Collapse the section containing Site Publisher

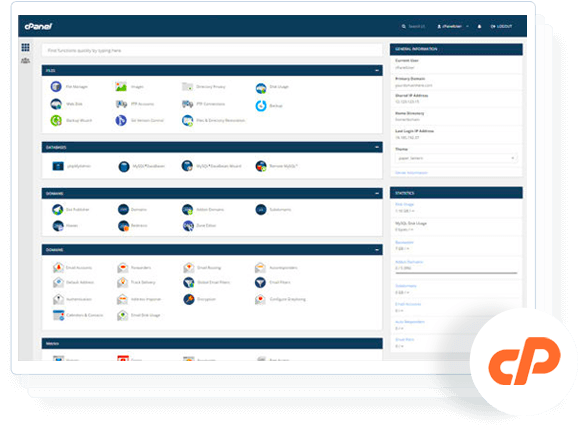point(377,193)
